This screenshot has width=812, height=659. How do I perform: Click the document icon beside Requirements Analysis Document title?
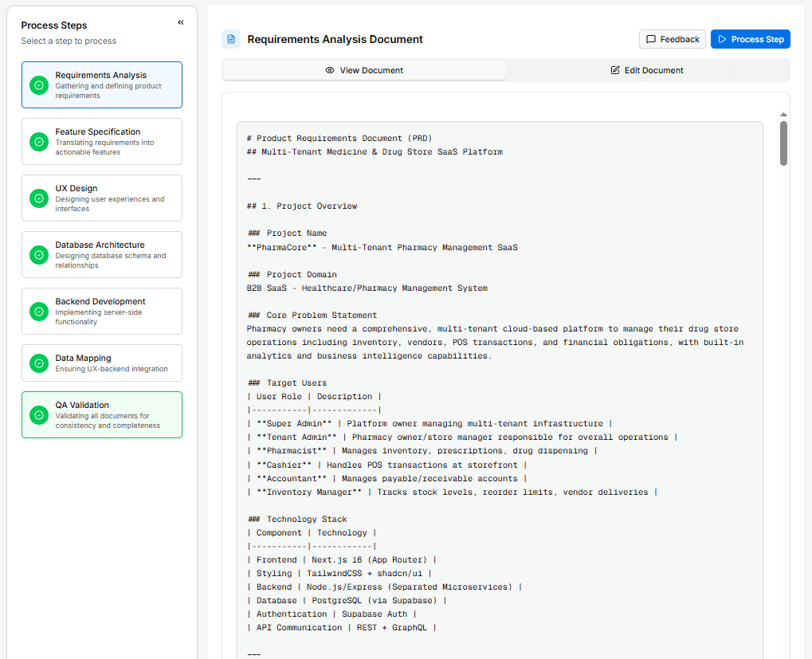pyautogui.click(x=229, y=38)
